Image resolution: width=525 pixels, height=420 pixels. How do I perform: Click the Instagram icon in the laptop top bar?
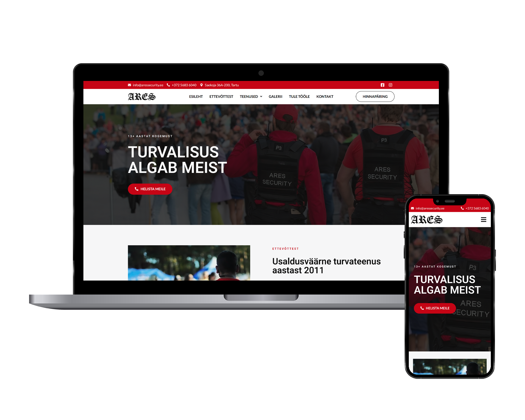390,85
